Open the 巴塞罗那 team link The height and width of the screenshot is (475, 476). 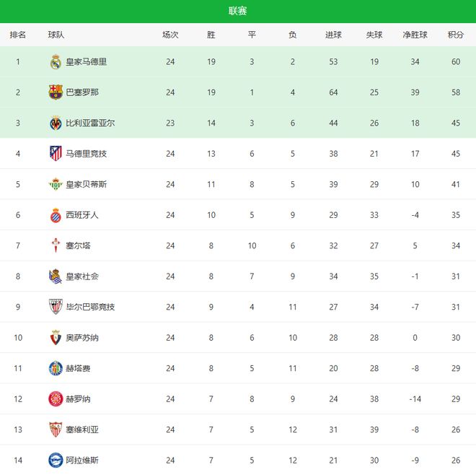[x=82, y=92]
